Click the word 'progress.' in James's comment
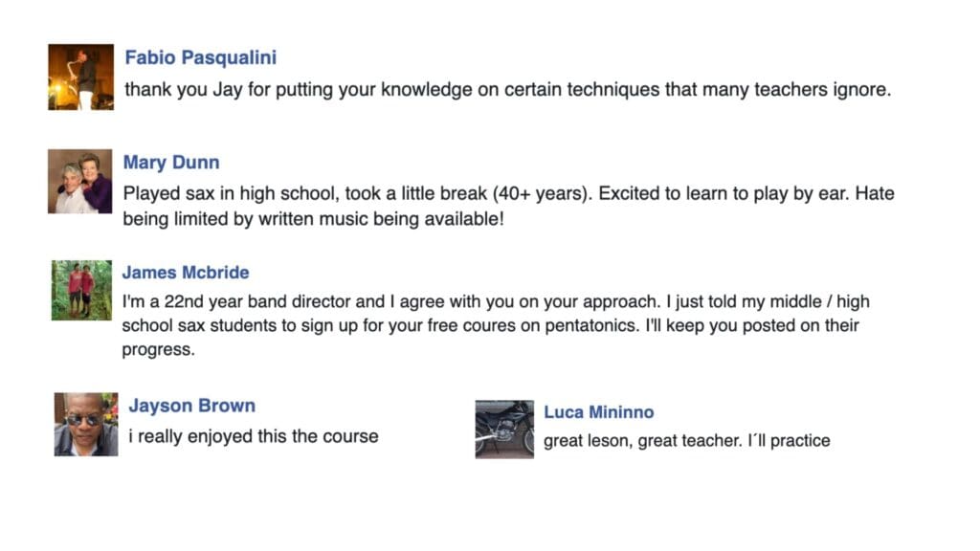980x551 pixels. pos(158,350)
